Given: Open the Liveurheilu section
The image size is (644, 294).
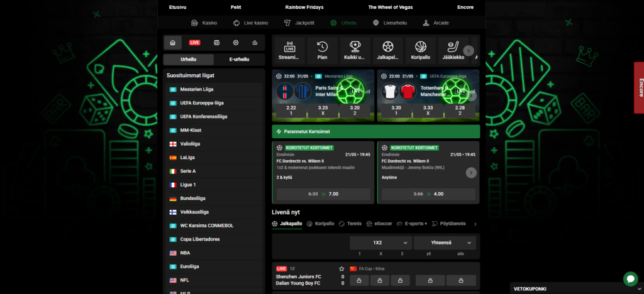Looking at the screenshot, I should click(390, 23).
